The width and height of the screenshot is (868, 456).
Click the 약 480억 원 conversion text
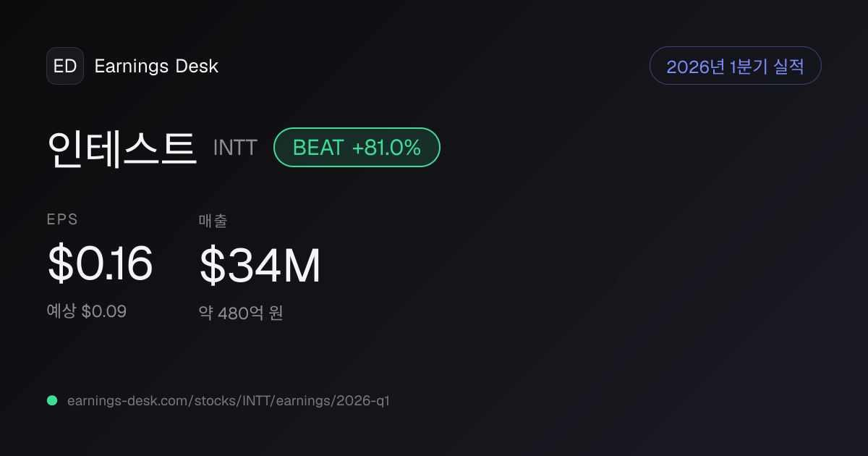241,313
